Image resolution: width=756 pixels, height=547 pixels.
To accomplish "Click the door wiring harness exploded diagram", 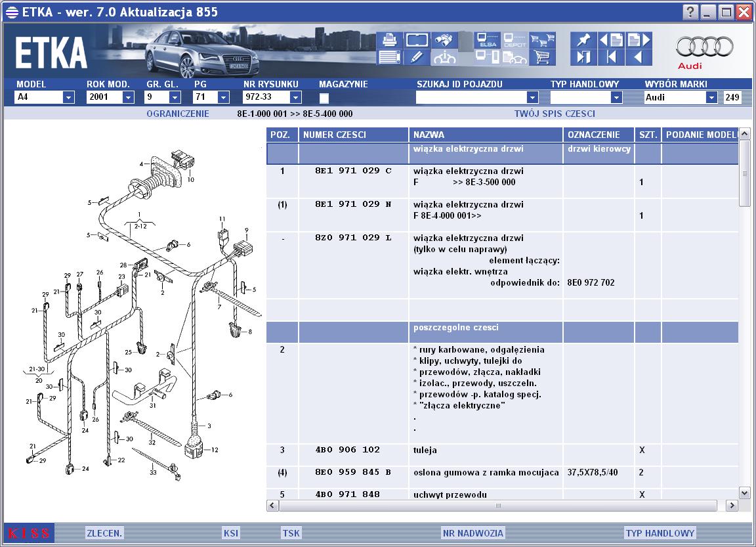I will (x=141, y=316).
